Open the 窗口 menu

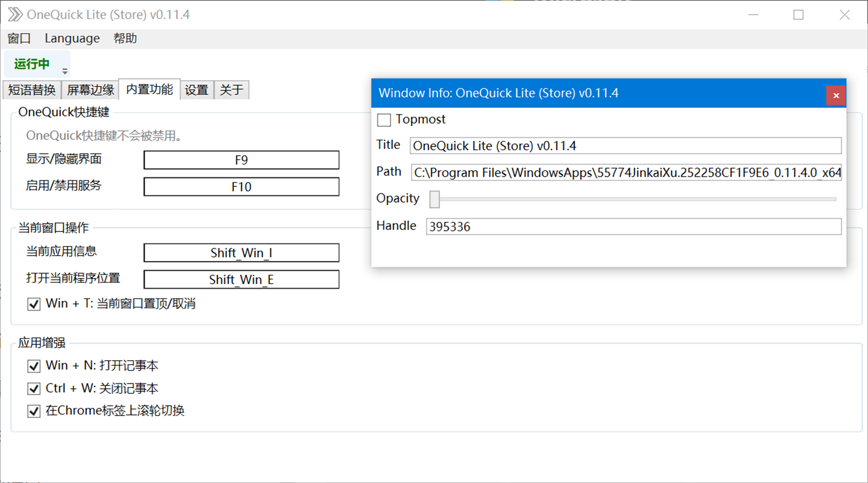coord(19,39)
